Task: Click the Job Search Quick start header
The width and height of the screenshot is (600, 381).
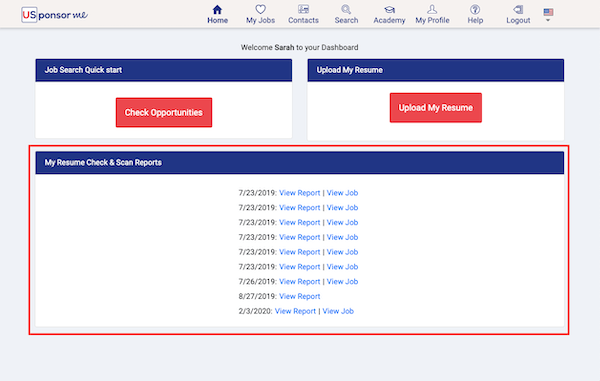Action: click(164, 70)
